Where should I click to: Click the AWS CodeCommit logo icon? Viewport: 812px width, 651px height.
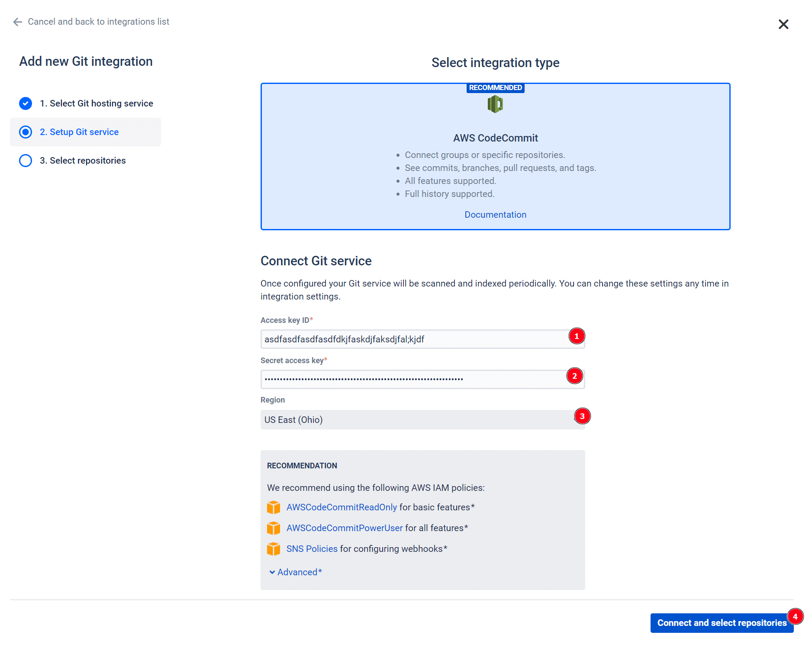click(x=495, y=104)
